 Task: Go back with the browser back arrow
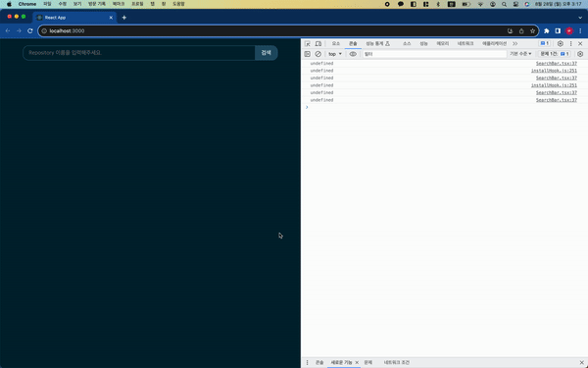8,30
